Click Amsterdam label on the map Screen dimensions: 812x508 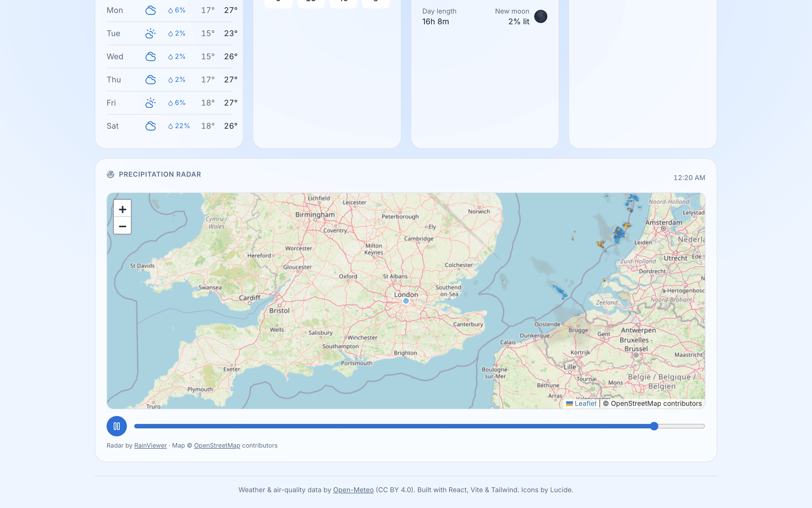click(663, 222)
